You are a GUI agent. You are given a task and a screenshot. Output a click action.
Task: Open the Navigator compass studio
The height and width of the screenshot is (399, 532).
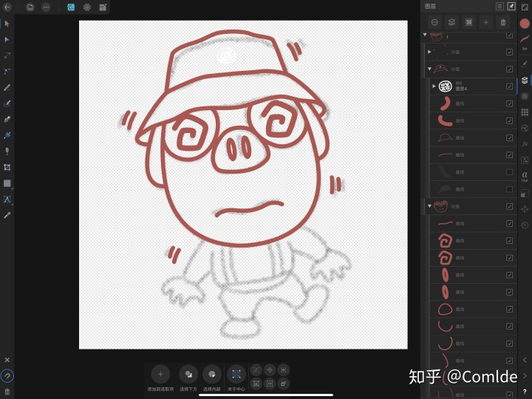525,209
